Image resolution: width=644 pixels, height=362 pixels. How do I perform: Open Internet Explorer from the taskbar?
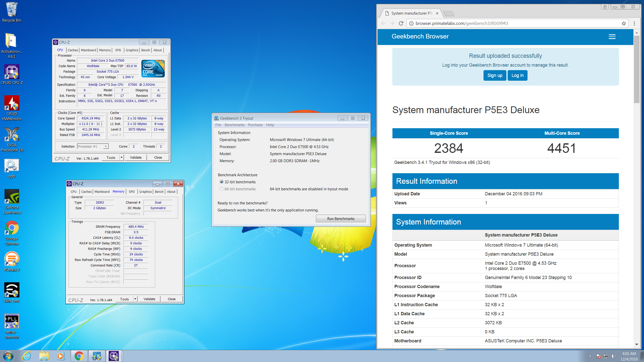tap(26, 356)
